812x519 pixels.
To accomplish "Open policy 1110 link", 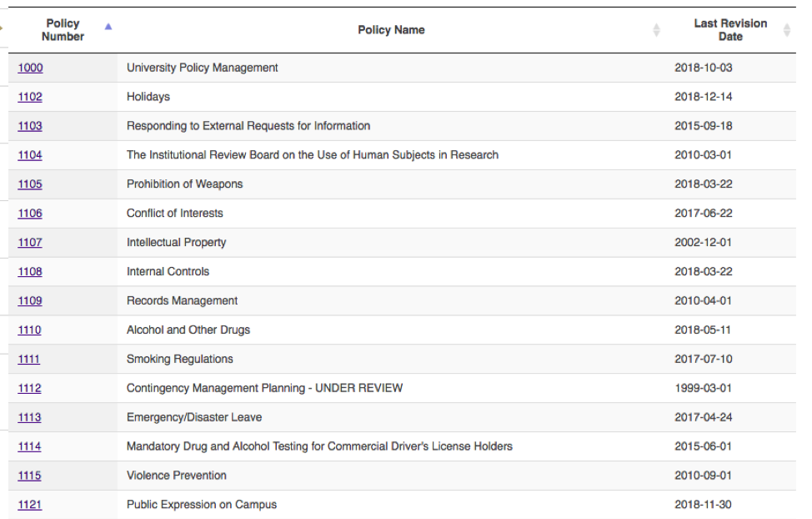I will (29, 330).
